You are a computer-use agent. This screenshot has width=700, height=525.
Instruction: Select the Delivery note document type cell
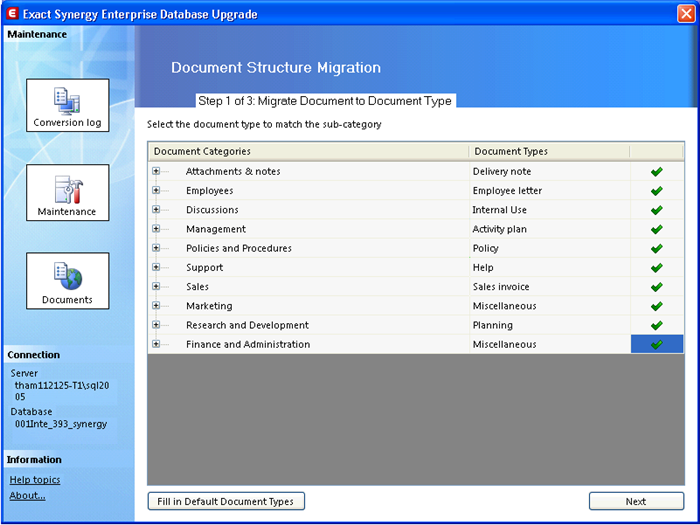550,171
